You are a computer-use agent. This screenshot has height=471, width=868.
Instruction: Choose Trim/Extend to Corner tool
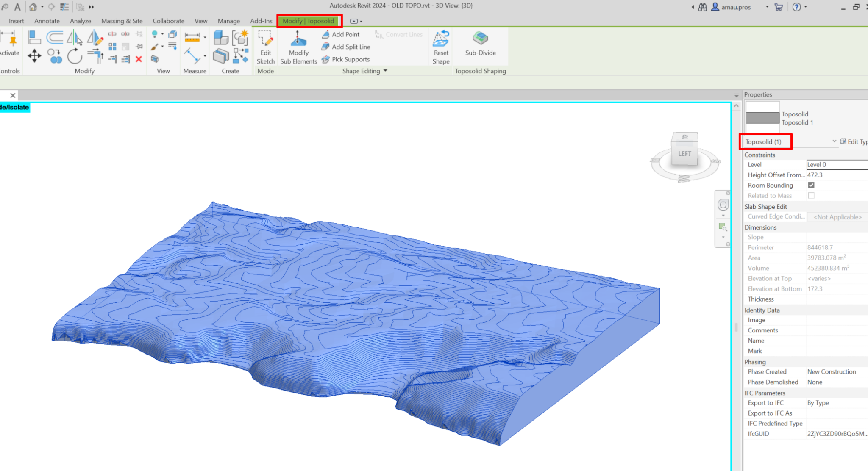click(x=95, y=56)
